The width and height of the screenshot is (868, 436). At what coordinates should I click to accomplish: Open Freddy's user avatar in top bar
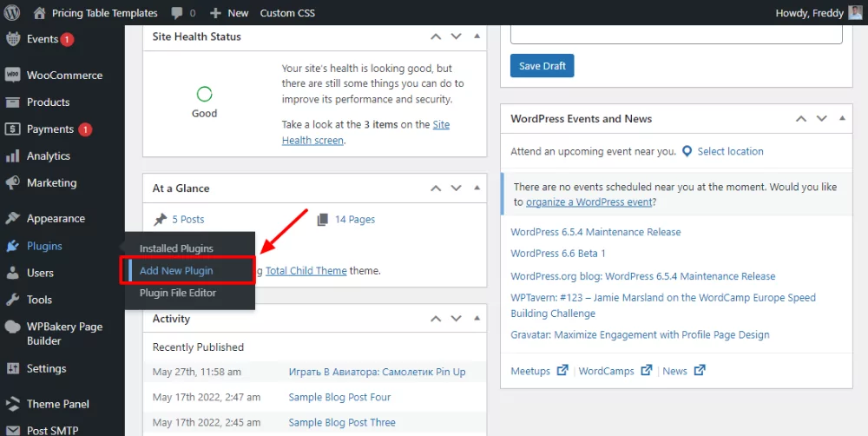tap(855, 13)
